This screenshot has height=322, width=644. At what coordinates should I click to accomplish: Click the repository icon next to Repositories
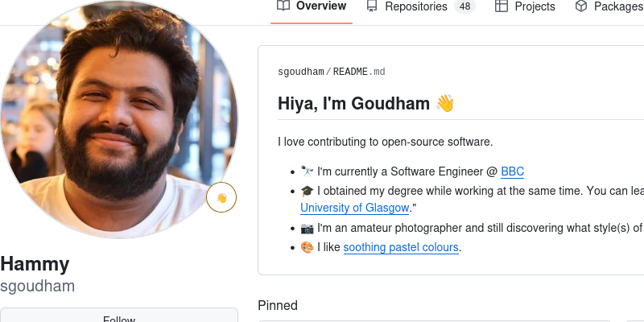(x=372, y=6)
